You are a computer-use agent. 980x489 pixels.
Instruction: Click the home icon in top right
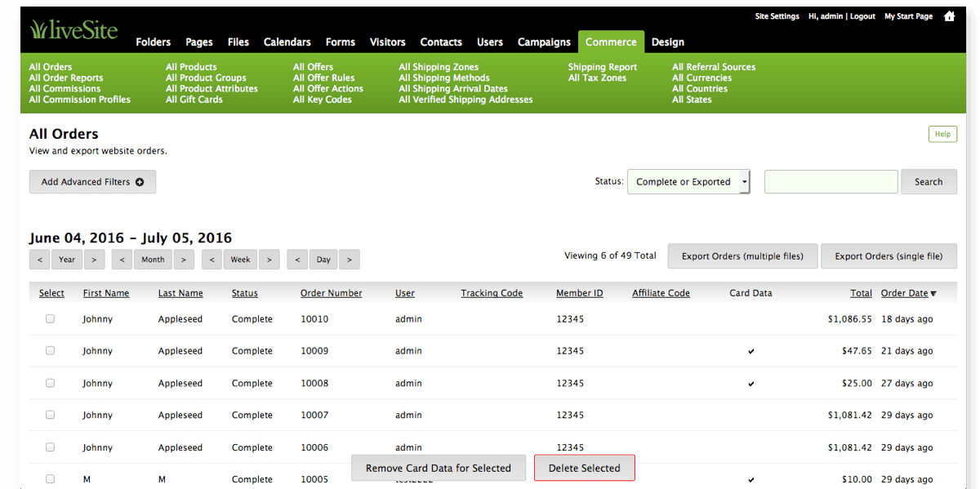(949, 16)
